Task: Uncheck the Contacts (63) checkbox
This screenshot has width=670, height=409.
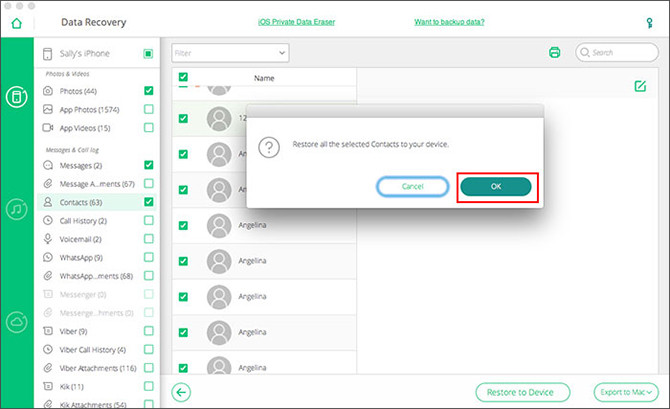Action: pos(148,202)
